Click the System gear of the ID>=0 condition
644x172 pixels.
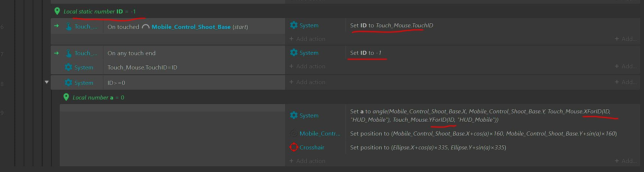[x=68, y=83]
